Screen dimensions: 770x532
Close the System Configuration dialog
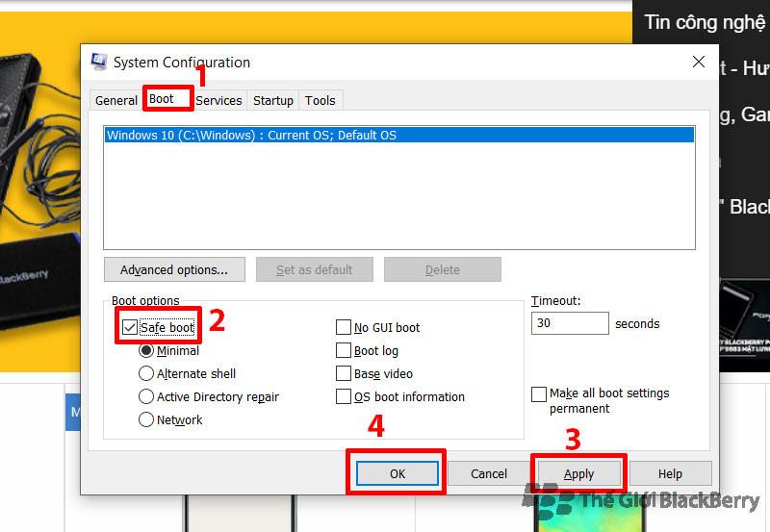point(699,63)
